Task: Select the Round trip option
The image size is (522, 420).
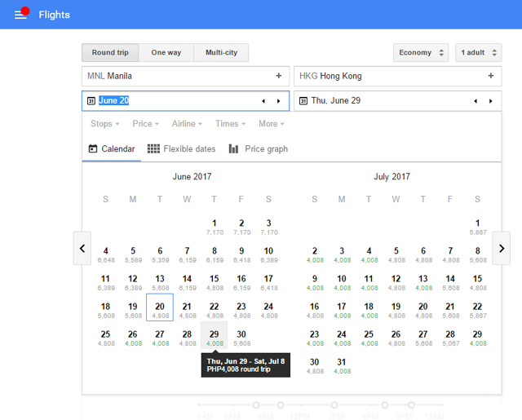Action: point(110,52)
